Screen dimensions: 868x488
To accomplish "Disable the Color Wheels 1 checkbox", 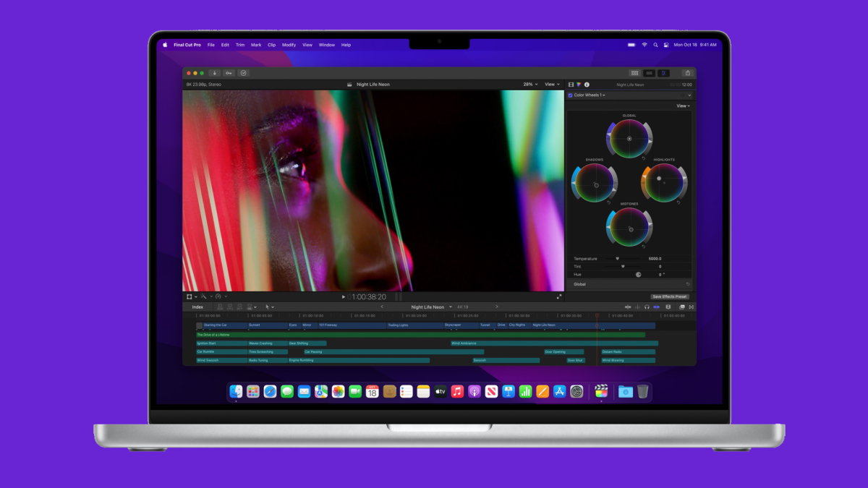I will pyautogui.click(x=570, y=95).
